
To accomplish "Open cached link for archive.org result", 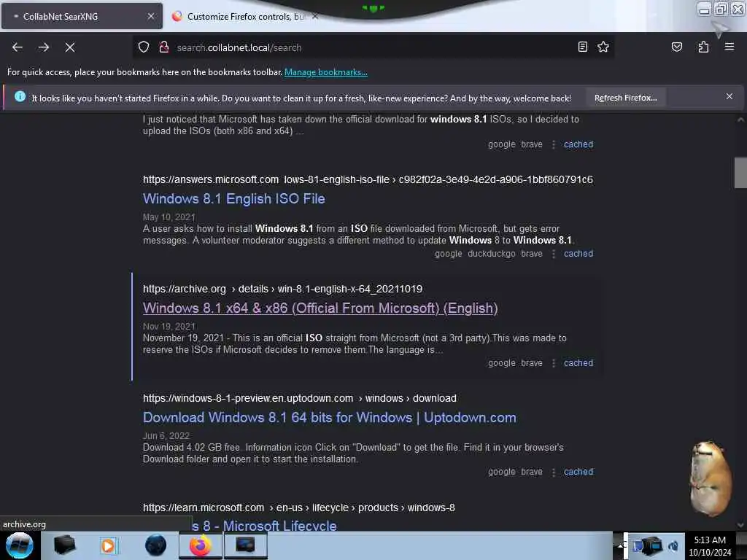I will pos(578,363).
